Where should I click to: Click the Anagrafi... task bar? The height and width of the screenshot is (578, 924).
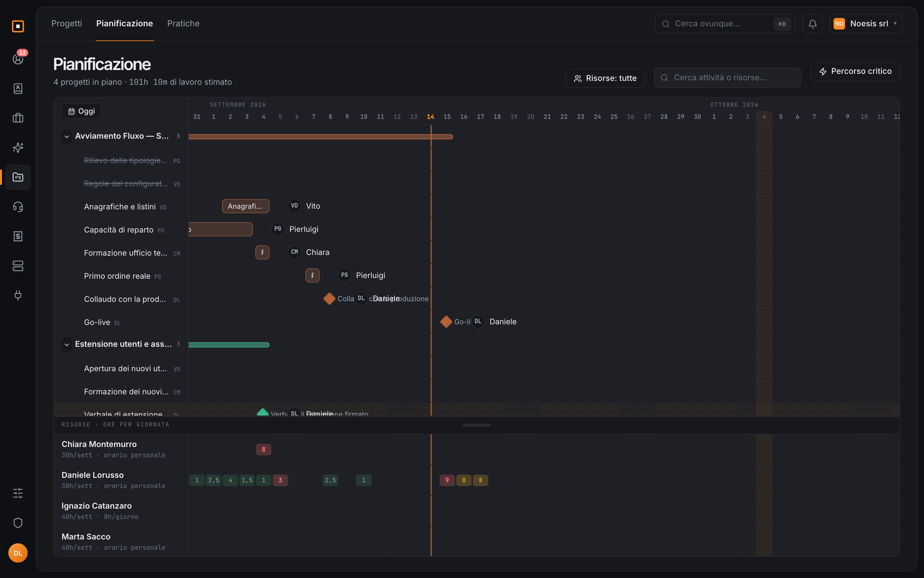[x=245, y=206]
